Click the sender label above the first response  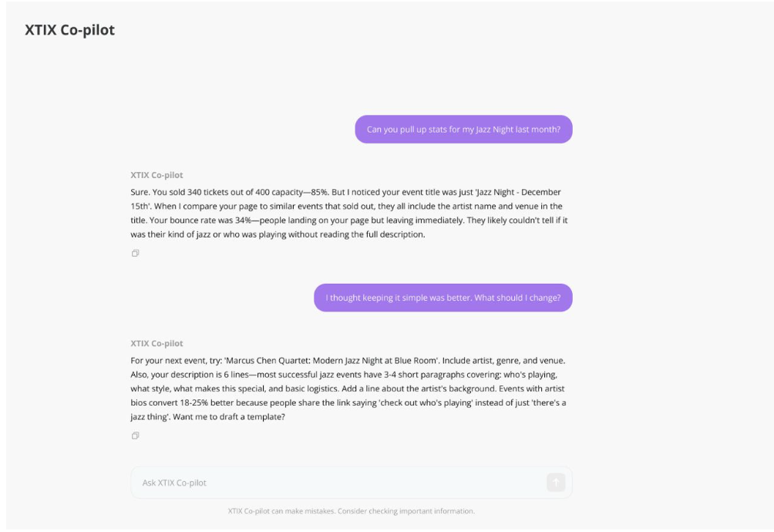pos(157,175)
